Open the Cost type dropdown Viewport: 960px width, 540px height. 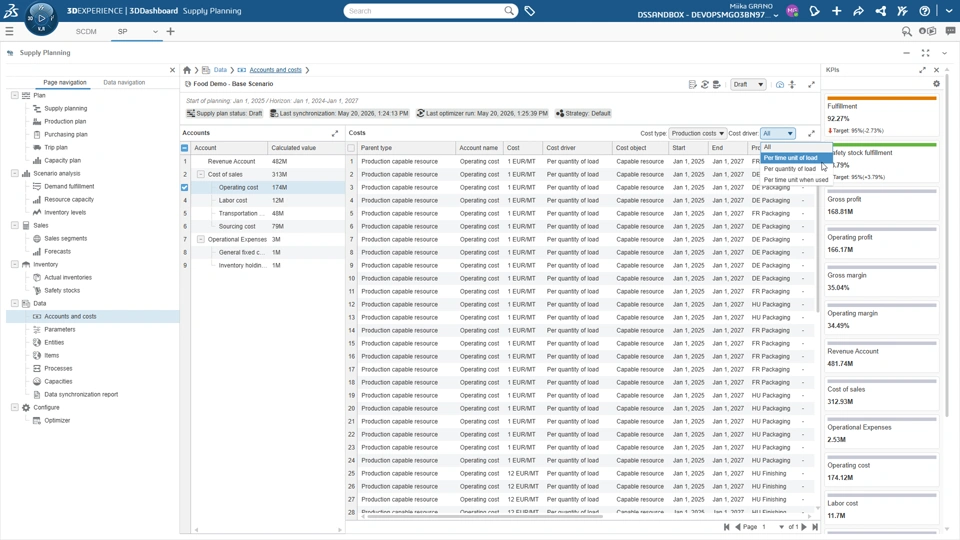pos(697,133)
